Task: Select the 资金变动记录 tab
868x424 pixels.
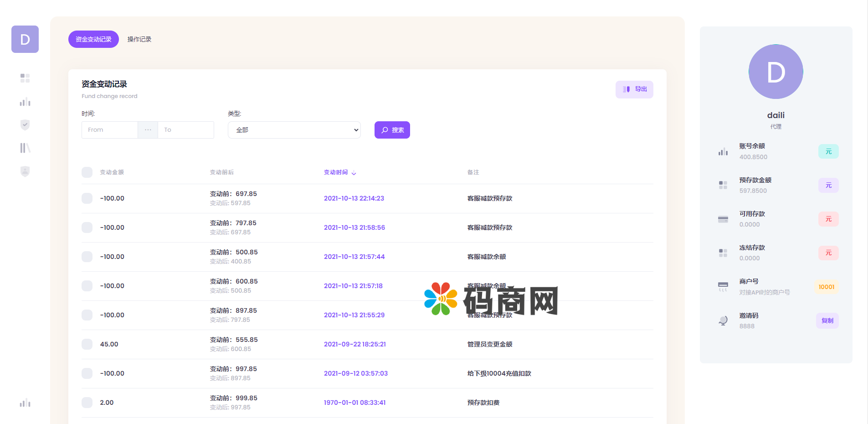Action: (93, 39)
